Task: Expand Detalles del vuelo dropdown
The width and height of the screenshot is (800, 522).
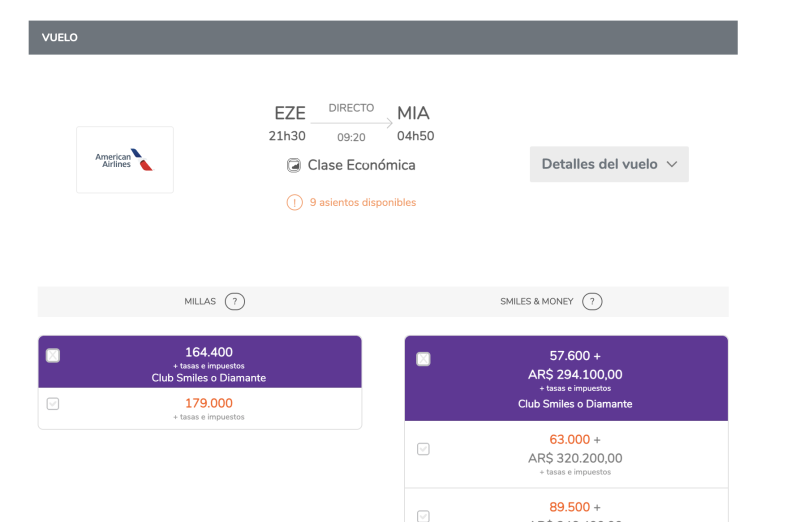Action: coord(609,164)
